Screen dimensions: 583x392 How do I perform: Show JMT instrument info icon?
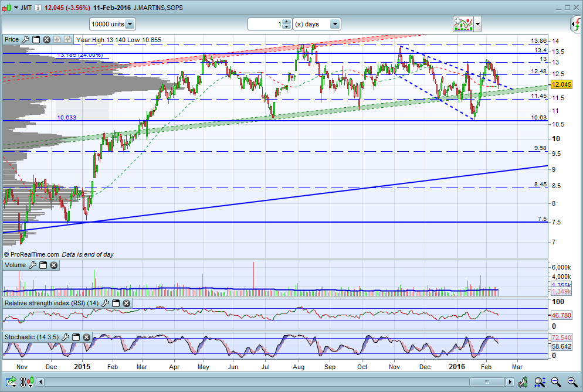38,8
